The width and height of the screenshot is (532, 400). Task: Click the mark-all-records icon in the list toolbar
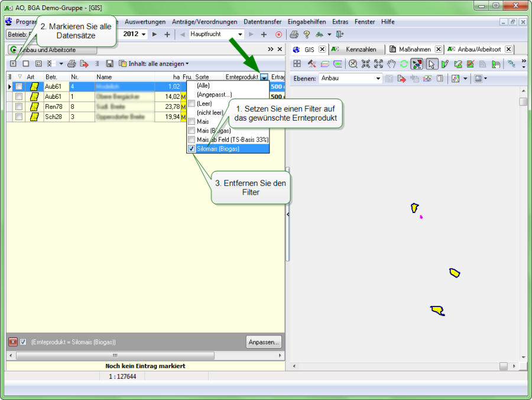13,63
